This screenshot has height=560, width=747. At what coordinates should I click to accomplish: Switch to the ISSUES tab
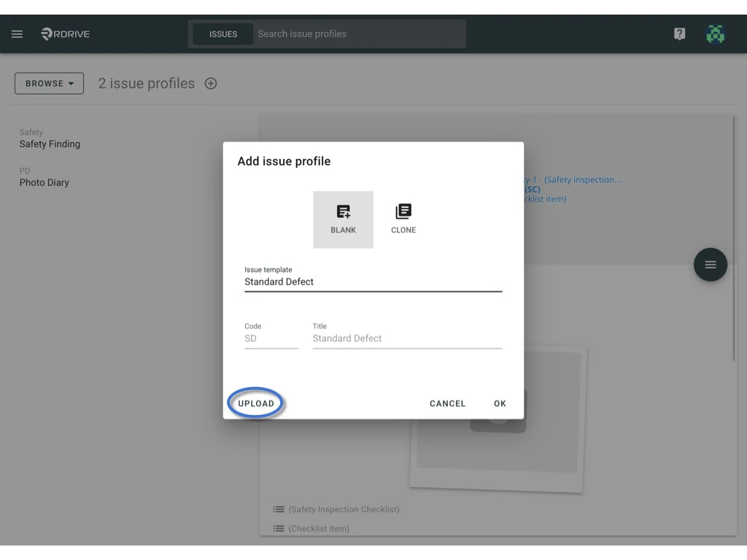[221, 34]
